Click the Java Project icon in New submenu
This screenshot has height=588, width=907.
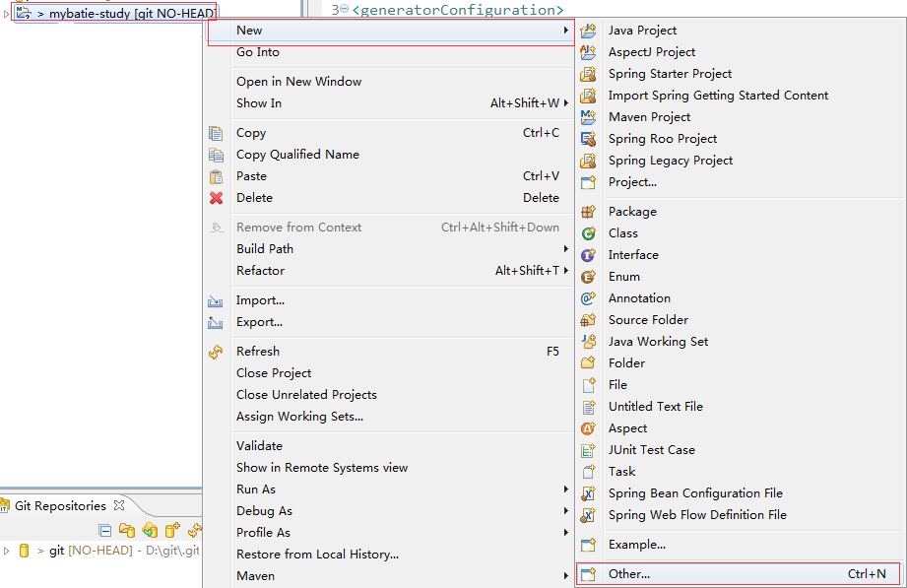(x=588, y=31)
